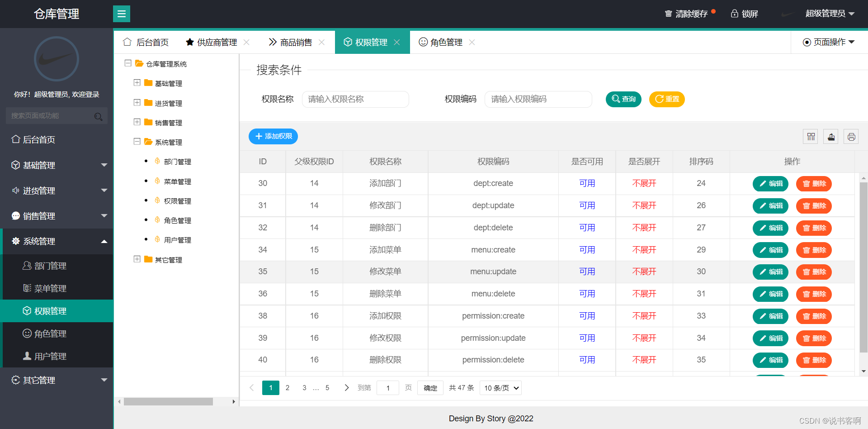Select 用户管理 in the tree

pos(177,240)
